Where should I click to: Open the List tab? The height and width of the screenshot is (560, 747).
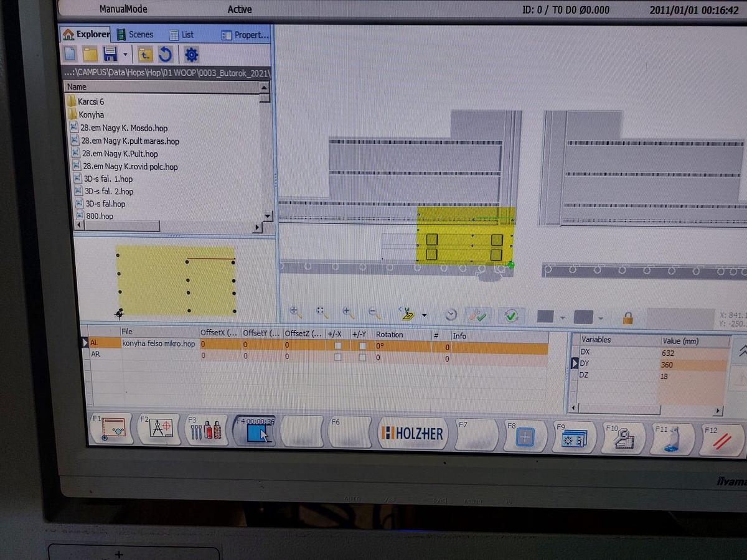point(181,35)
